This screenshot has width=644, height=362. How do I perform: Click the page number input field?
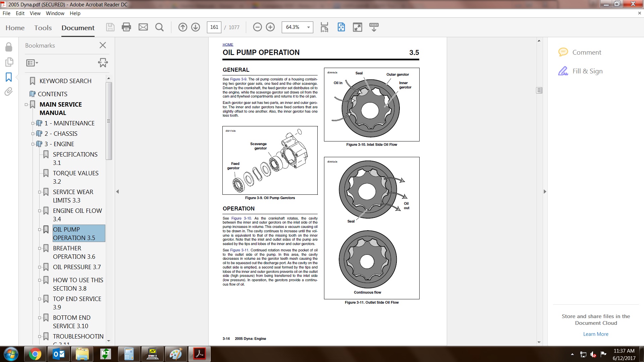[x=214, y=27]
